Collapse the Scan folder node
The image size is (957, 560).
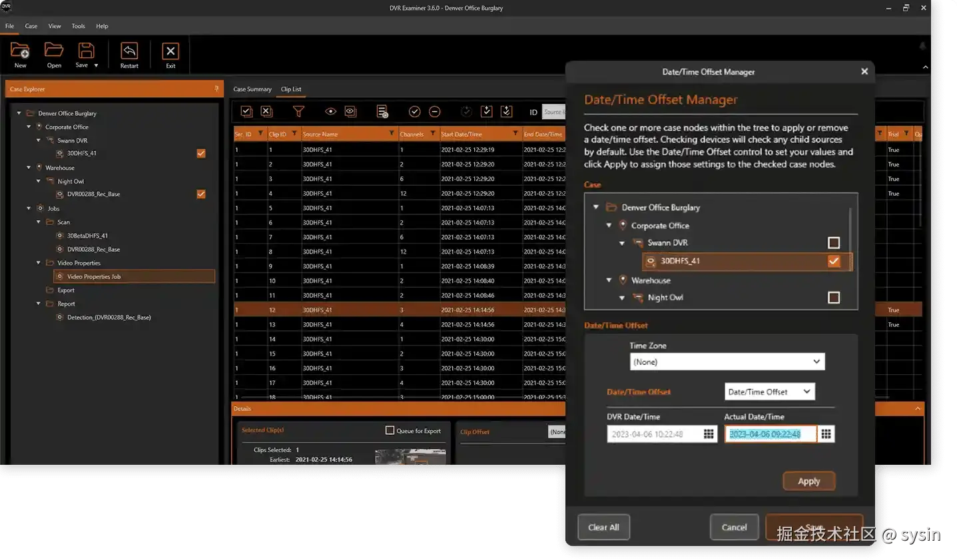point(39,222)
